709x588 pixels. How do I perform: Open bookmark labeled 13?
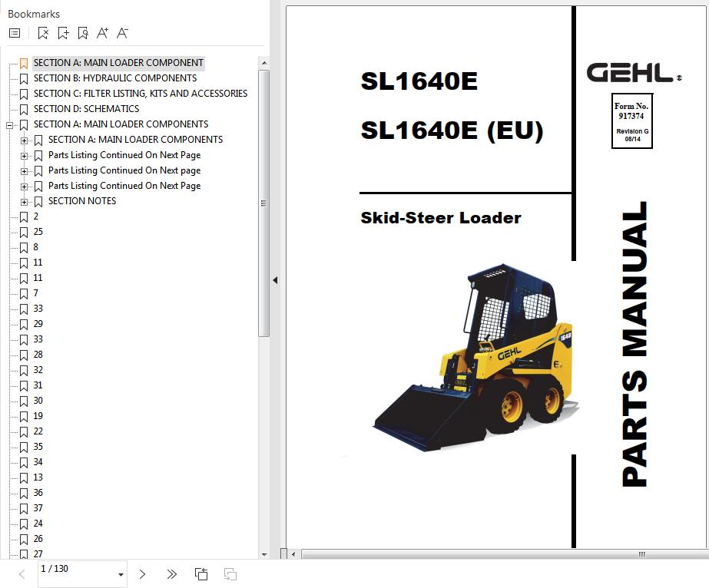click(38, 477)
